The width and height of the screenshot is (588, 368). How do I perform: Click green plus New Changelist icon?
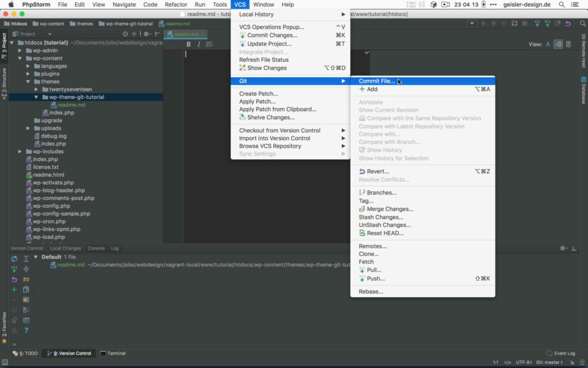point(14,290)
